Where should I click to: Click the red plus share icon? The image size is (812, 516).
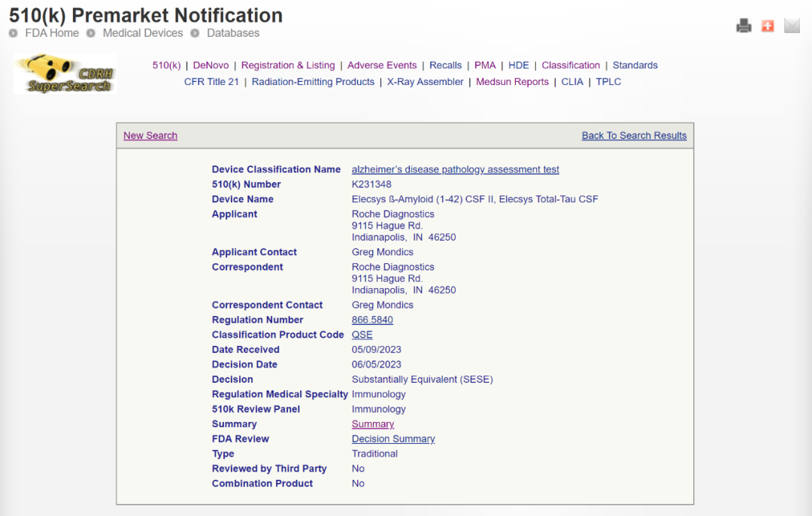pos(768,26)
